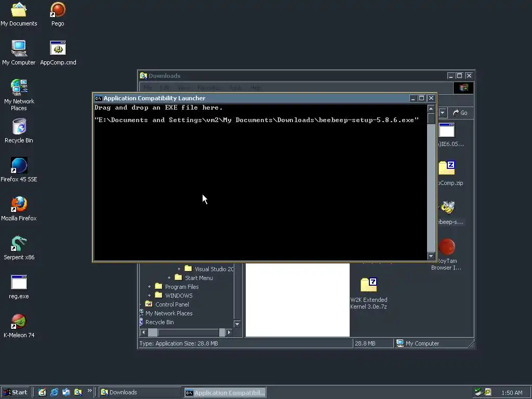Click the console scrollbar up arrow
This screenshot has width=532, height=399.
coord(431,109)
